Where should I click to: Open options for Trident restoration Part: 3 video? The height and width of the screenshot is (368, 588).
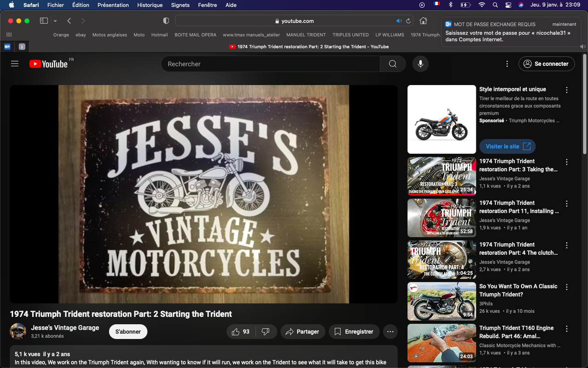click(x=567, y=162)
